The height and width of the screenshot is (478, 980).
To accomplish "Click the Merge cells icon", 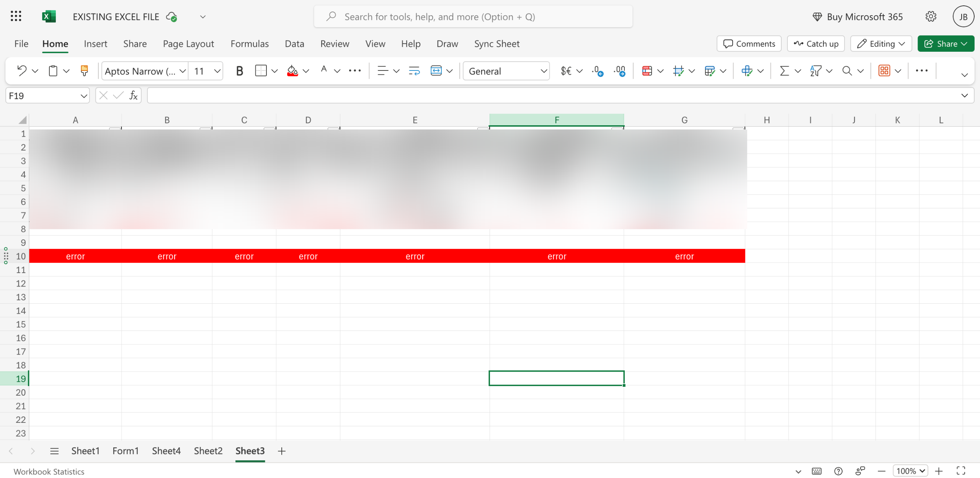I will pyautogui.click(x=436, y=71).
